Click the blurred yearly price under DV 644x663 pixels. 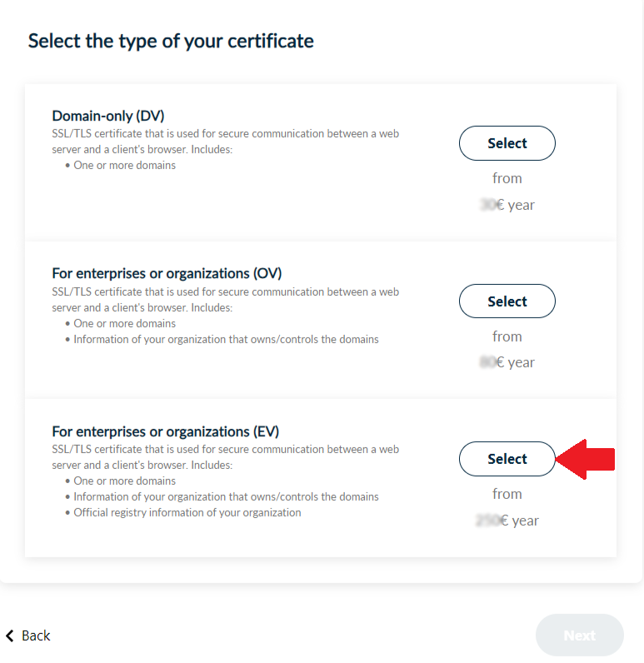tap(507, 205)
